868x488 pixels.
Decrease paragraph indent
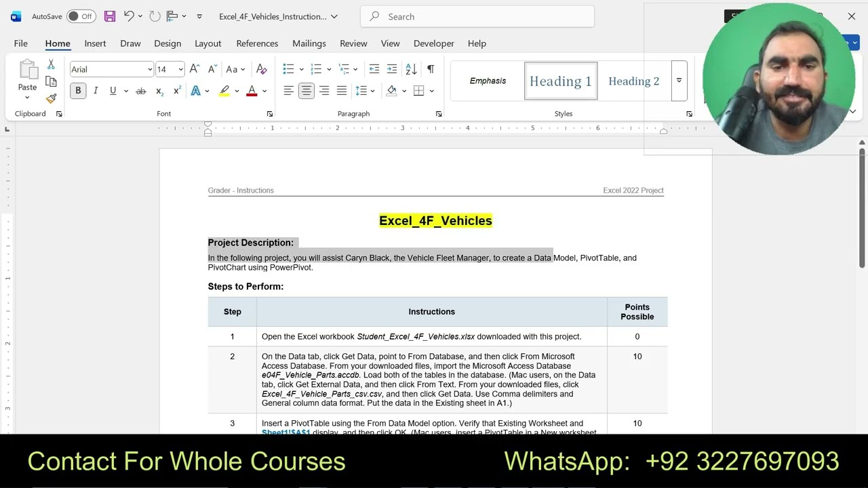[374, 69]
